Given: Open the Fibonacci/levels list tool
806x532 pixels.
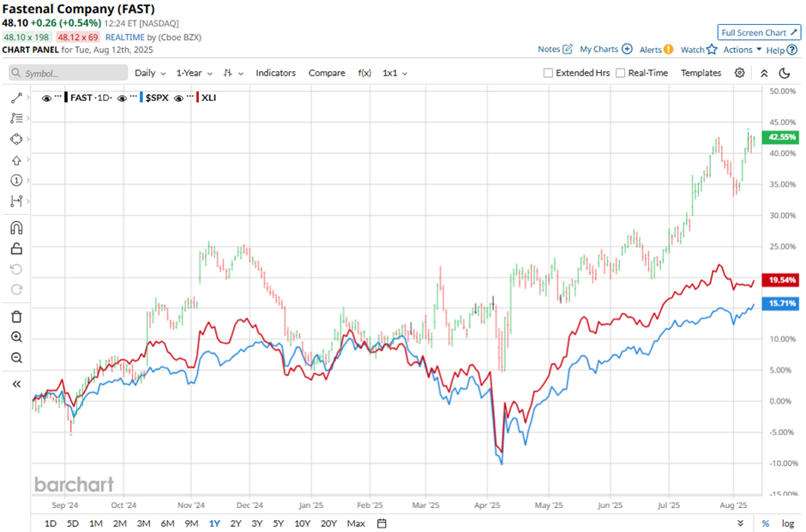Looking at the screenshot, I should pyautogui.click(x=16, y=118).
